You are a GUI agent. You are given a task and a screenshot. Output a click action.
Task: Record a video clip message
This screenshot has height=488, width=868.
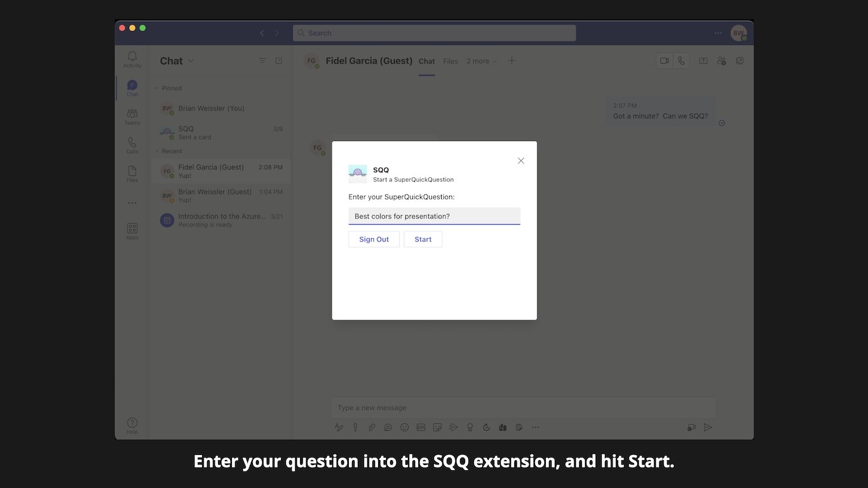pos(691,428)
